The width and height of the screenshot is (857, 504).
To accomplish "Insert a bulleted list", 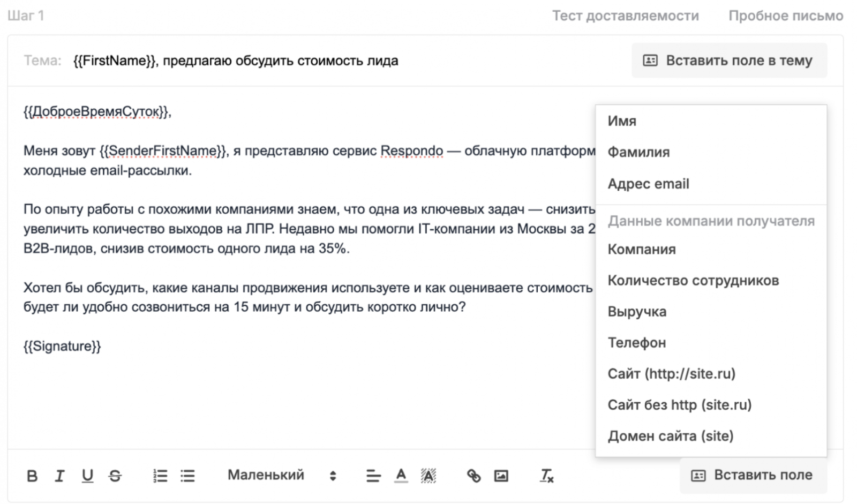I will coord(187,475).
